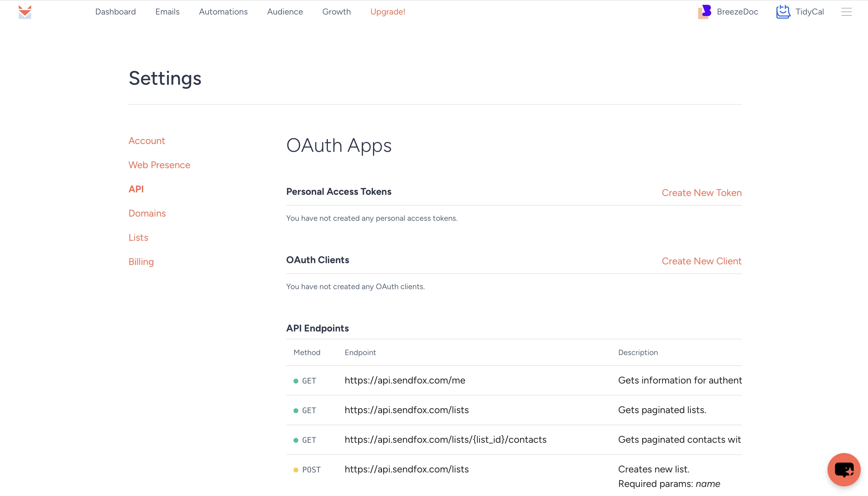
Task: Click the Settings page title
Action: click(x=165, y=78)
